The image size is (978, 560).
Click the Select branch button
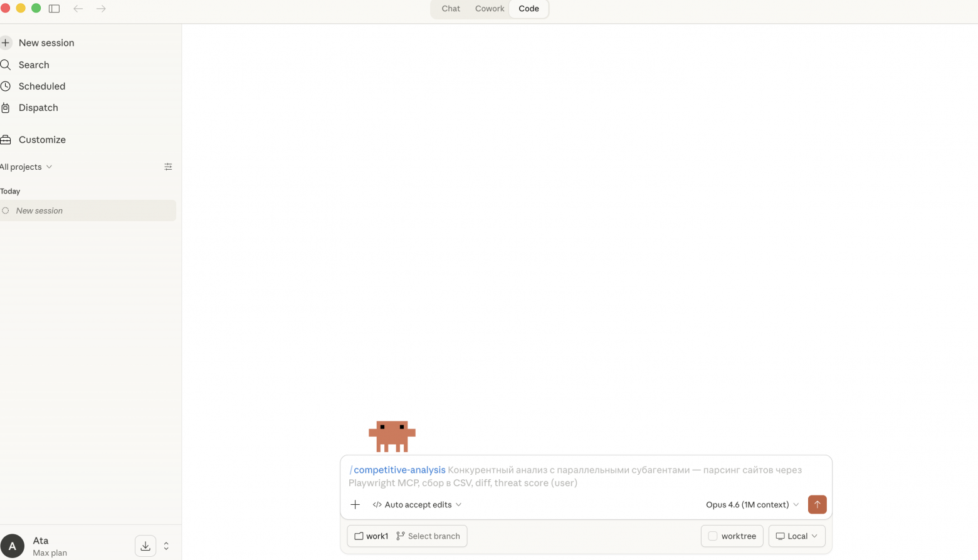(428, 536)
